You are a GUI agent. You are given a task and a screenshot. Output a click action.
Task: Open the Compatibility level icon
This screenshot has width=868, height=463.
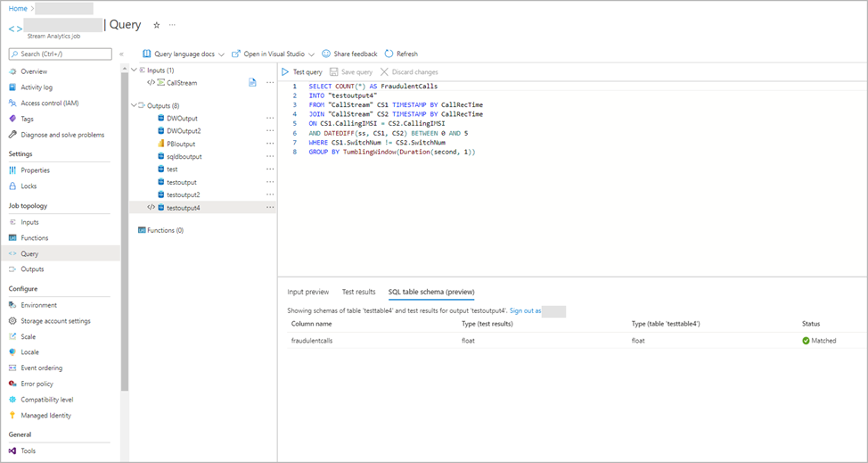[x=12, y=400]
